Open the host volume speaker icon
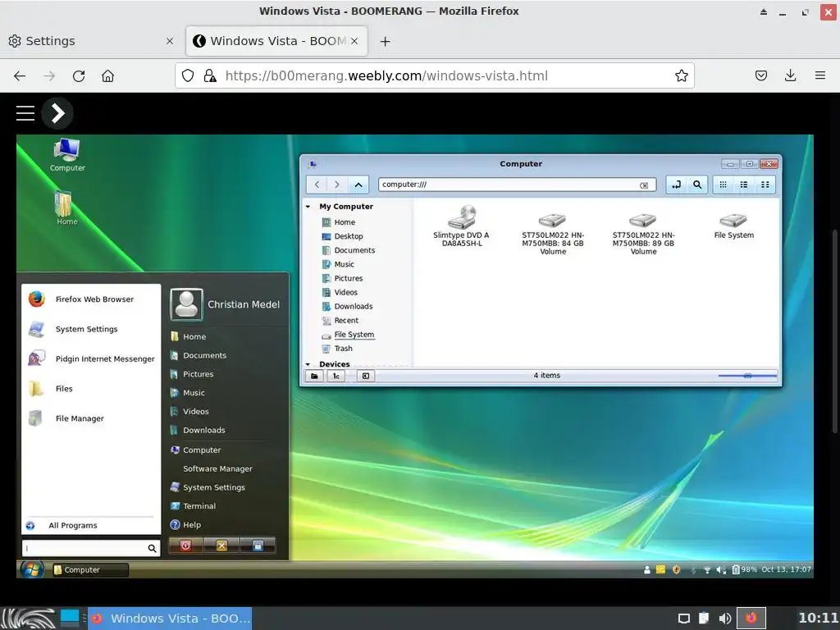 click(x=724, y=619)
